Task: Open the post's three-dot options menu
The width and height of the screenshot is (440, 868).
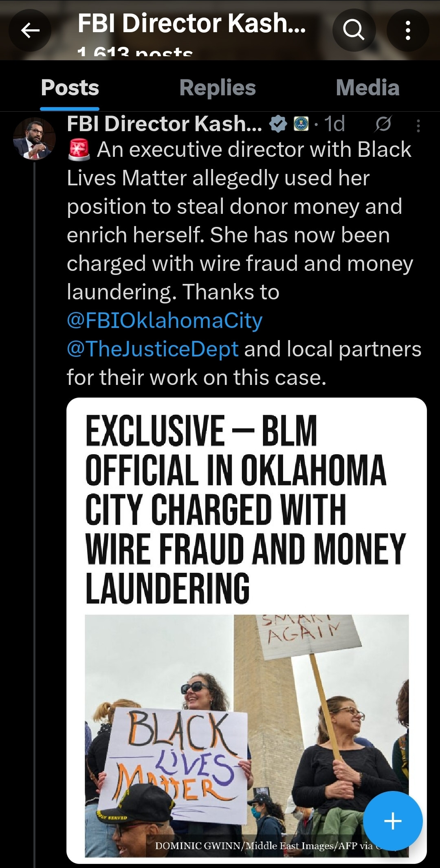Action: [418, 126]
